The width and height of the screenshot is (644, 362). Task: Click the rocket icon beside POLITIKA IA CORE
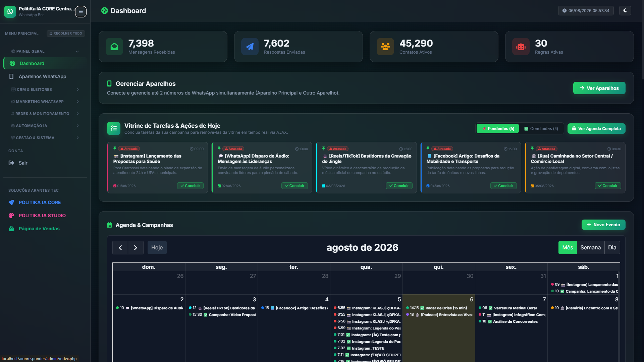tap(11, 202)
